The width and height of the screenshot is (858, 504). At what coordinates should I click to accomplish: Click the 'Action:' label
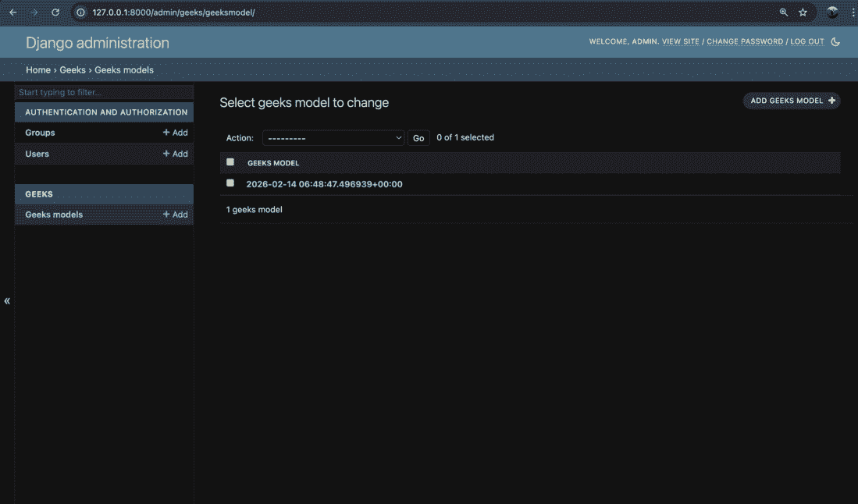[240, 138]
